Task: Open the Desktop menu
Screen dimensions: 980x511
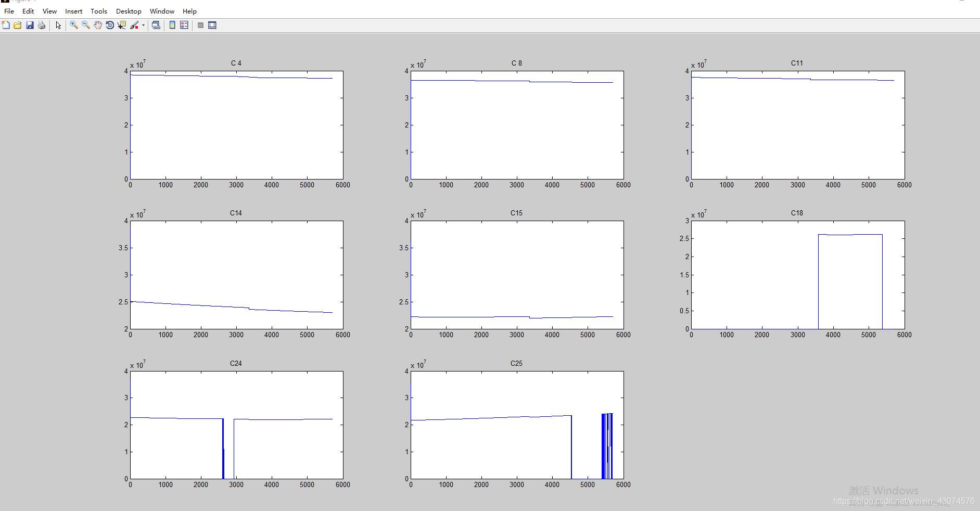Action: pyautogui.click(x=129, y=11)
